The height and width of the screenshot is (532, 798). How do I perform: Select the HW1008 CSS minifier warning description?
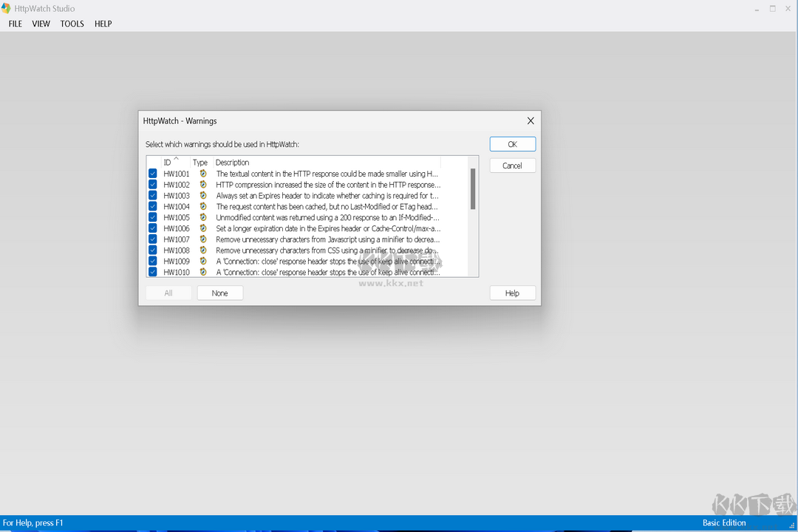(x=327, y=250)
